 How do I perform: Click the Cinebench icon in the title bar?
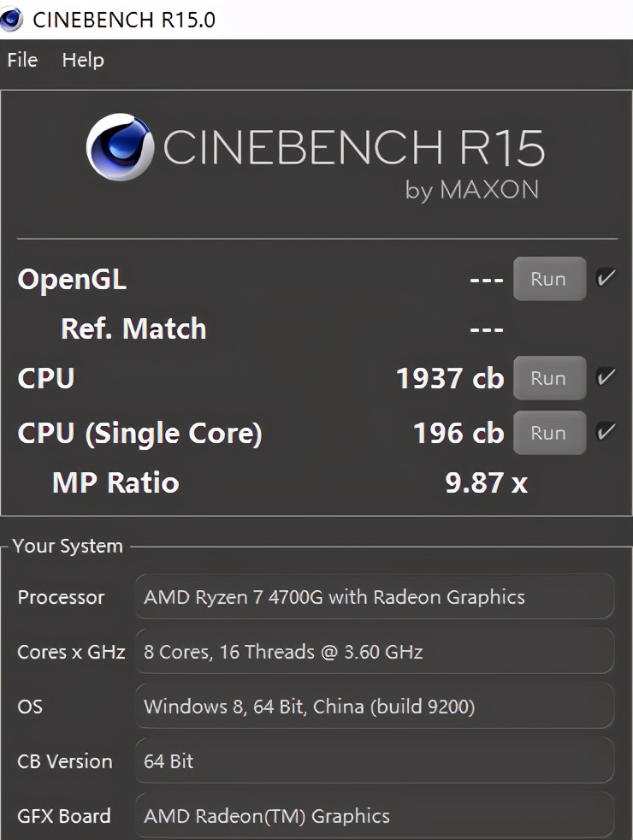click(12, 19)
